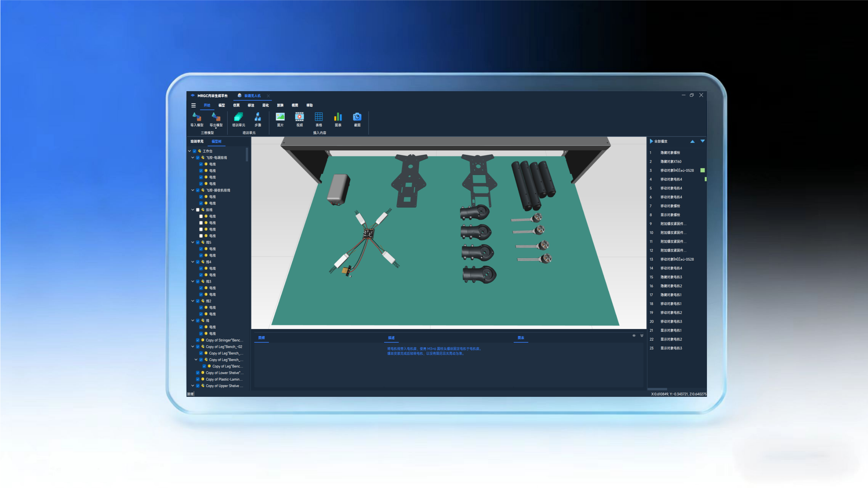This screenshot has width=868, height=488.
Task: Check the 排线 group checkbox
Action: tap(198, 210)
